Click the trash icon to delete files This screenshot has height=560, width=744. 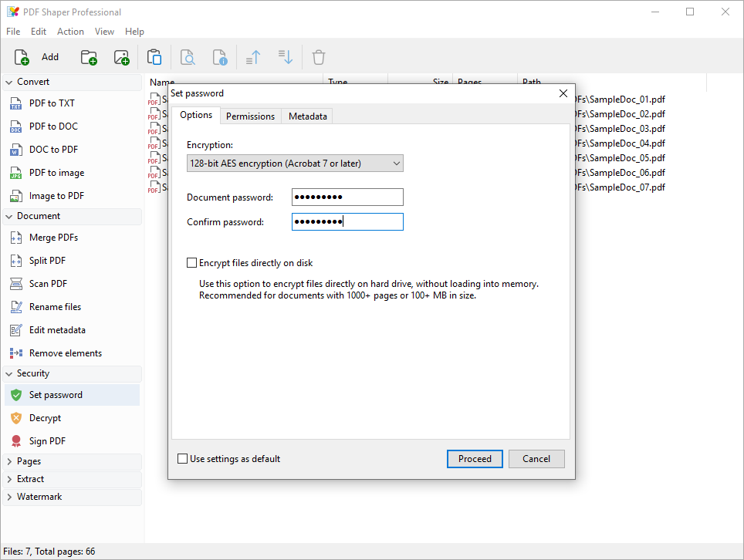[318, 56]
